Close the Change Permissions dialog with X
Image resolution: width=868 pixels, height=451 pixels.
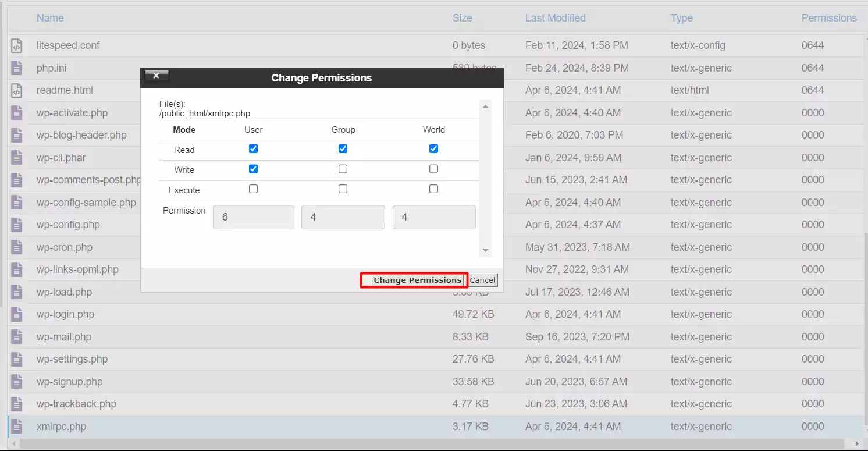pyautogui.click(x=156, y=76)
